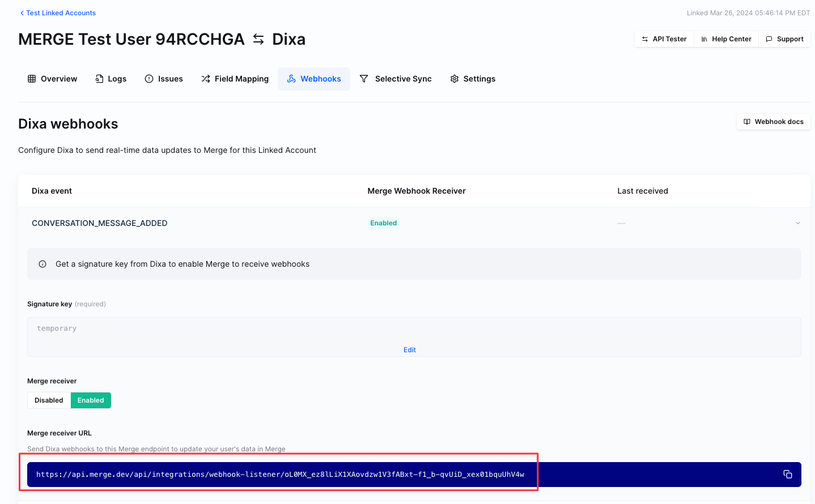The height and width of the screenshot is (504, 815).
Task: Switch to the Settings tab
Action: tap(473, 79)
